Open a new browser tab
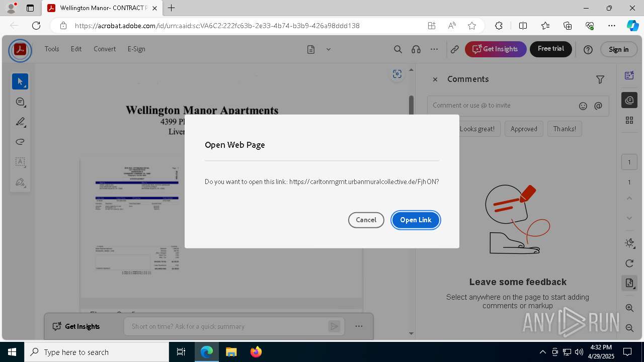Viewport: 644px width, 362px height. point(172,8)
